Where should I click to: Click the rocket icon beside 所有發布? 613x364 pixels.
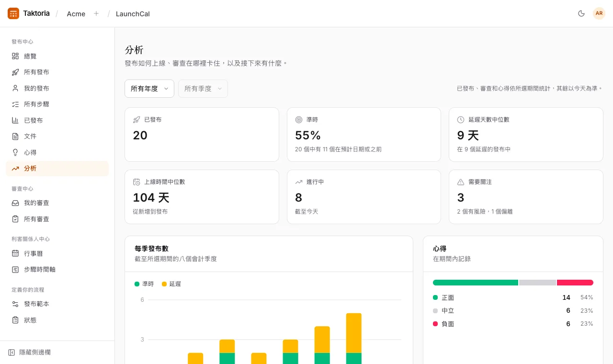(x=15, y=72)
